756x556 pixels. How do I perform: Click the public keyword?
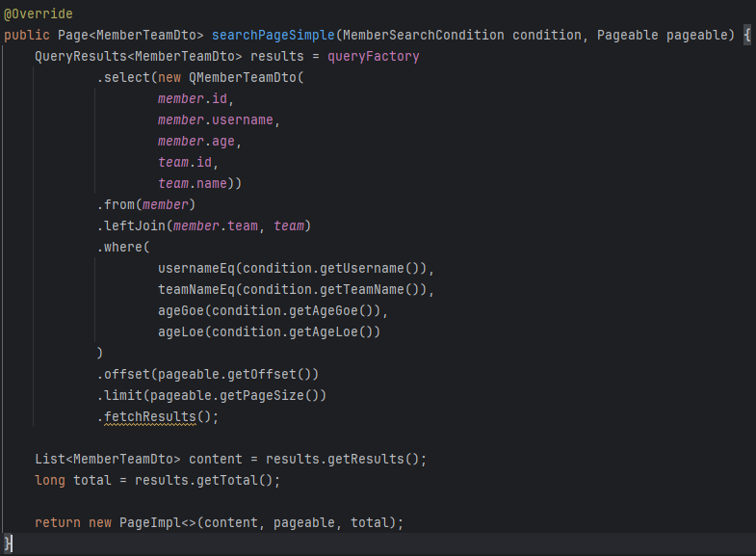(27, 36)
